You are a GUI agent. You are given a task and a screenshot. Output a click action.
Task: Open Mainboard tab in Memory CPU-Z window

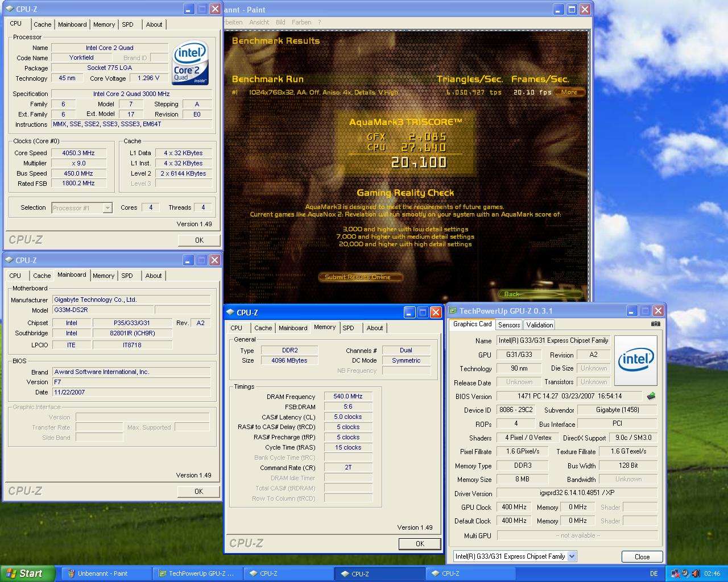click(293, 328)
